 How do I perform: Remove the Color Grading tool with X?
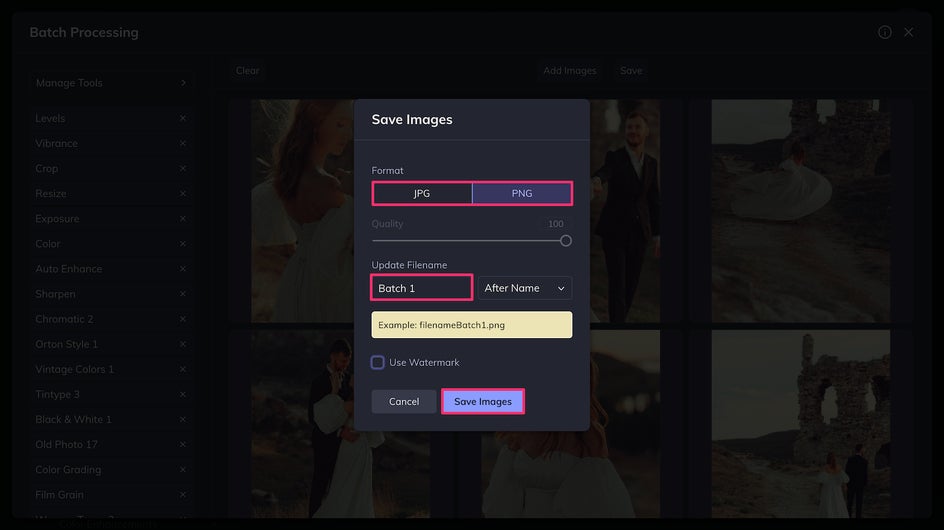coord(182,469)
